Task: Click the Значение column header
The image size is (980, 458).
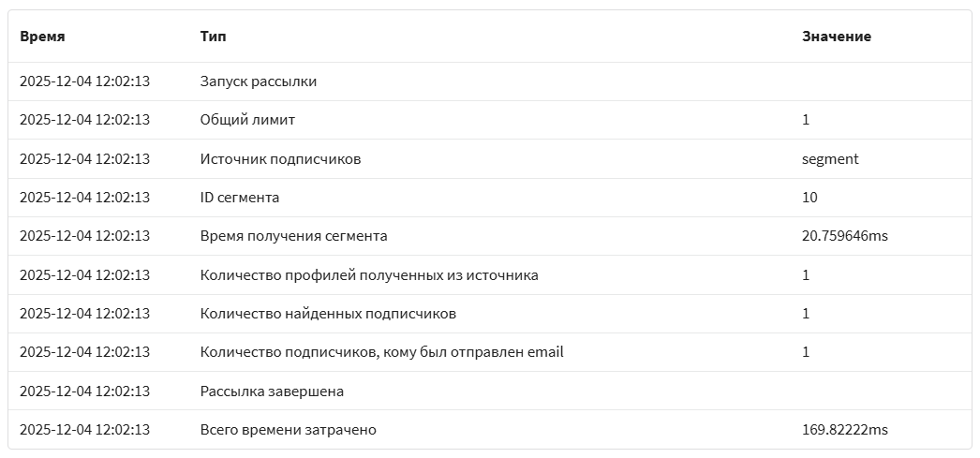Action: pyautogui.click(x=836, y=37)
